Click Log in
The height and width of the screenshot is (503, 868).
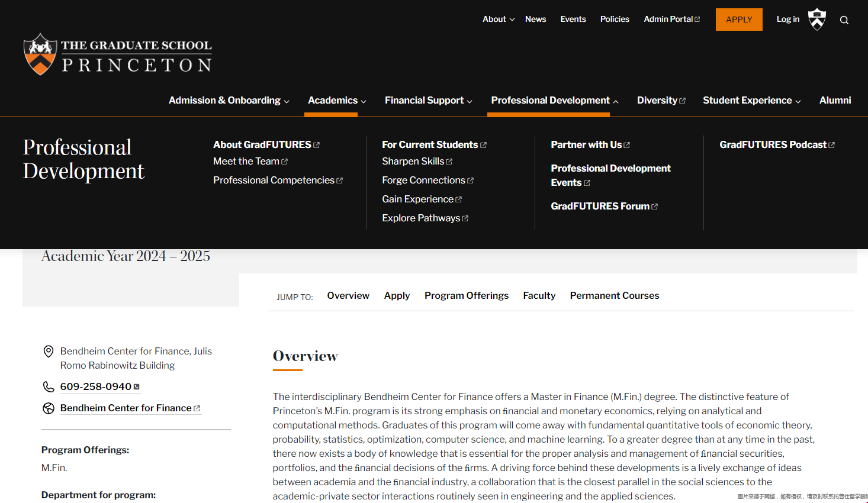click(x=788, y=20)
